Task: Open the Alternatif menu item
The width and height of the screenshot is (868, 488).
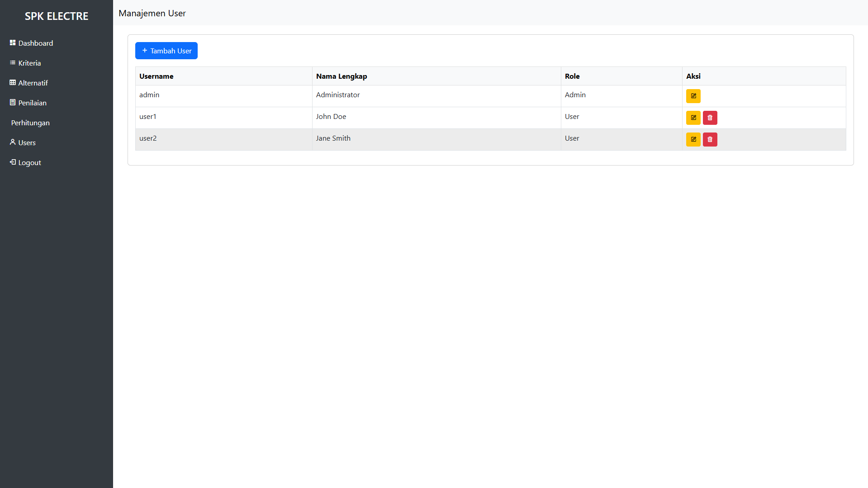Action: click(57, 83)
